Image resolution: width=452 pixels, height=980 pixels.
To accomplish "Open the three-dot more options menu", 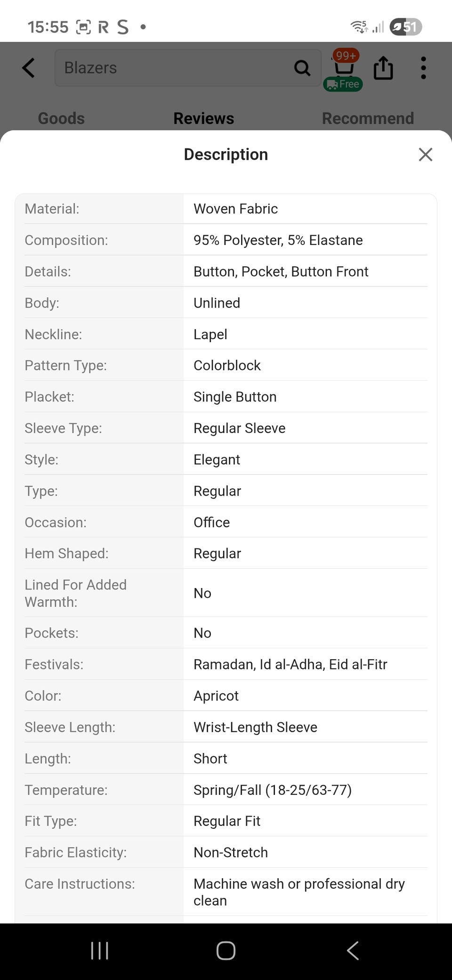I will click(x=423, y=68).
